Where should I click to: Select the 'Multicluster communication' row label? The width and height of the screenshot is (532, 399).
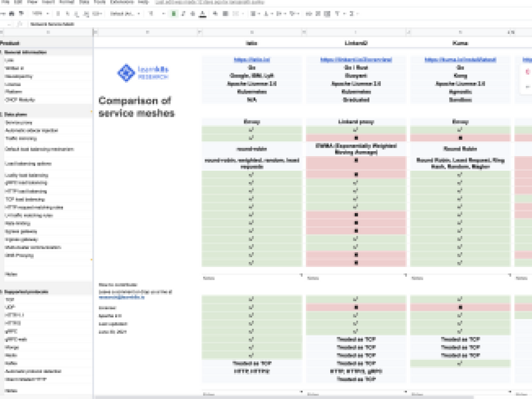[x=33, y=247]
